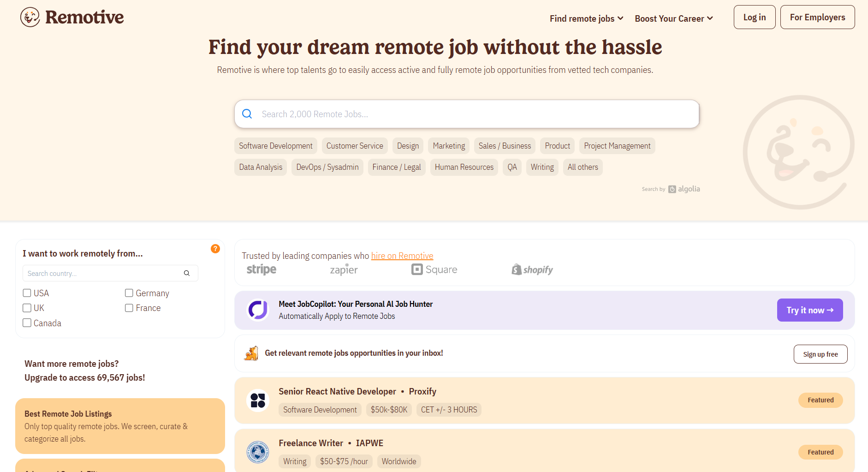Viewport: 868px width, 472px height.
Task: Select the Sales / Business category
Action: [x=505, y=146]
